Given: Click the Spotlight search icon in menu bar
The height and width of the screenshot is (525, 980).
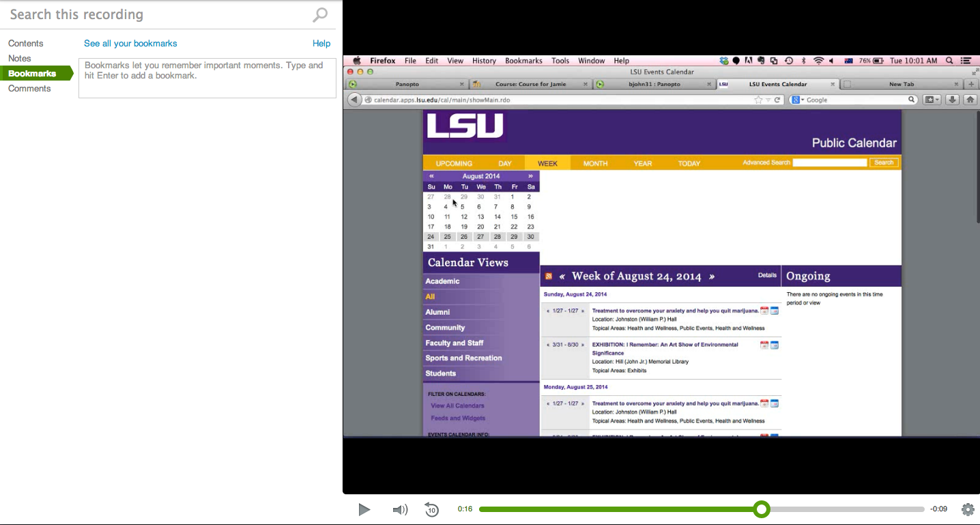Looking at the screenshot, I should 949,61.
